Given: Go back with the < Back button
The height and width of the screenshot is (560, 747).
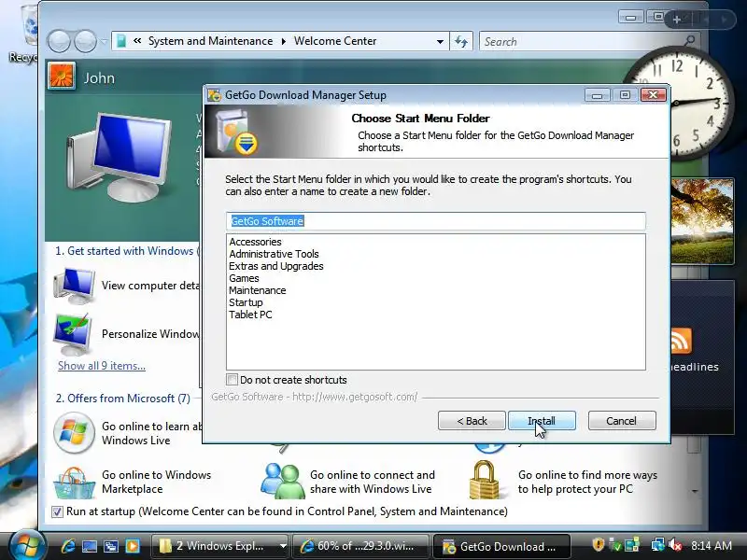Looking at the screenshot, I should (472, 421).
